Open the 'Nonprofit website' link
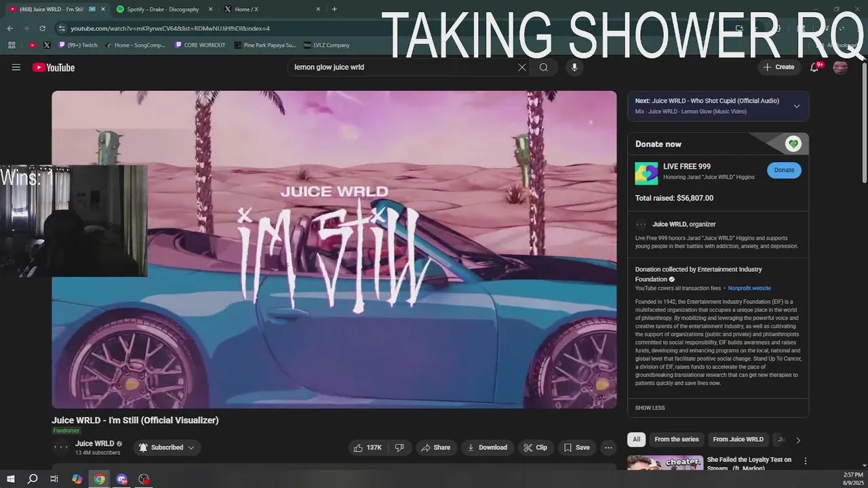868x488 pixels. 749,288
